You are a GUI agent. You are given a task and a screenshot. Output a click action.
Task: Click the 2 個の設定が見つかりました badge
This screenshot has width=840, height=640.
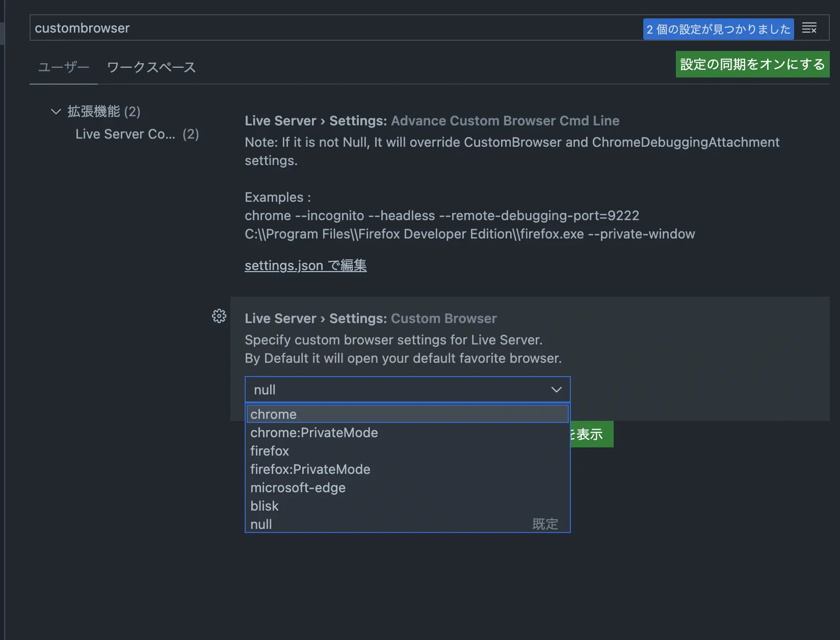pyautogui.click(x=718, y=29)
